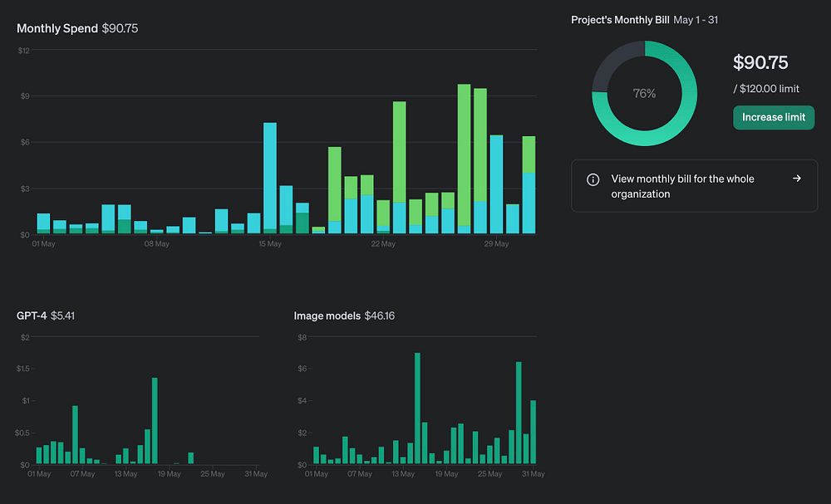Click the 22 May axis label
The height and width of the screenshot is (504, 831).
tap(383, 243)
